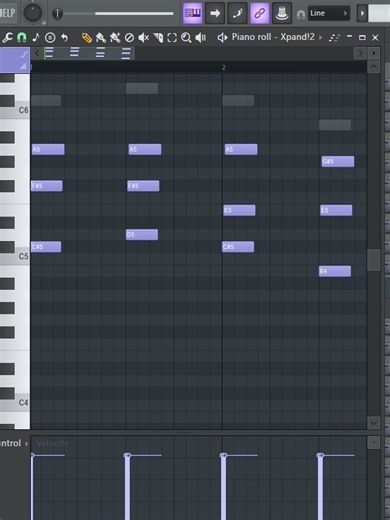Select the Mute tool
This screenshot has height=520, width=390.
(144, 38)
